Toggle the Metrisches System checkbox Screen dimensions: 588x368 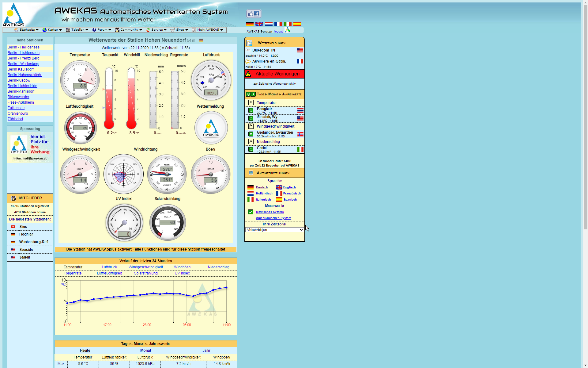[x=251, y=212]
